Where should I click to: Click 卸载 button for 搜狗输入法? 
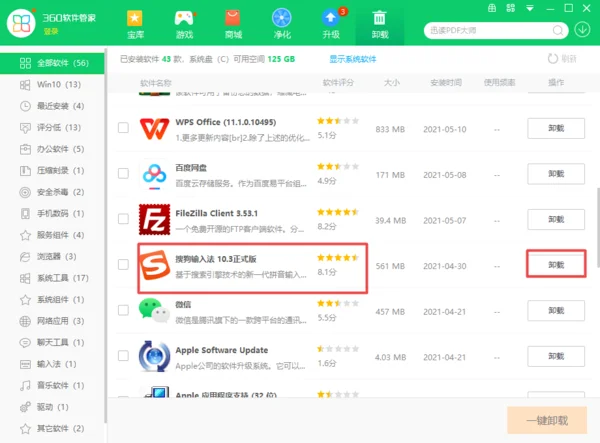556,265
